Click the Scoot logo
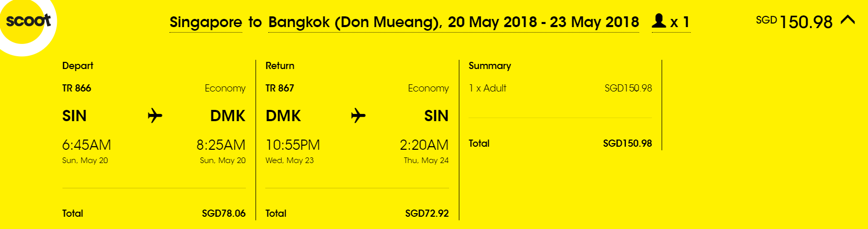 pos(28,21)
